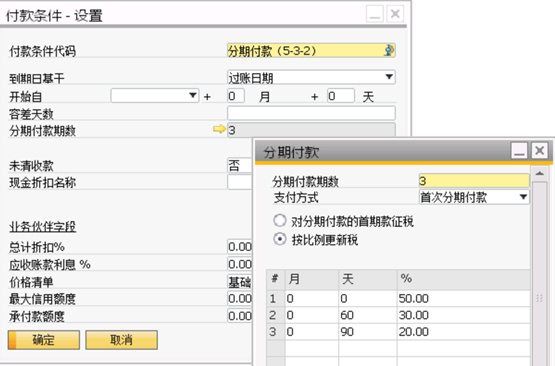Click the 付款条件 - 设置 window title
The image size is (555, 366).
pos(54,16)
